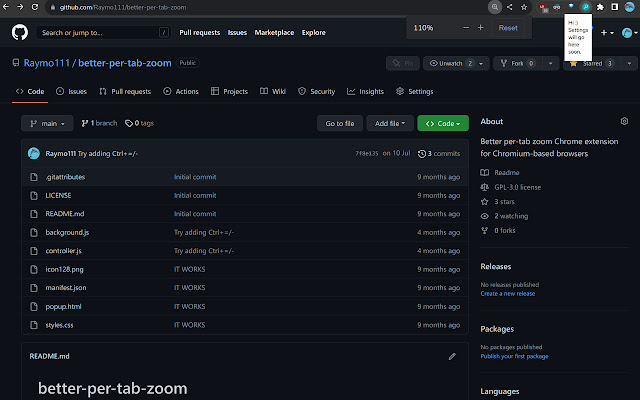The image size is (640, 400).
Task: Click the Create a new release link
Action: click(x=507, y=293)
